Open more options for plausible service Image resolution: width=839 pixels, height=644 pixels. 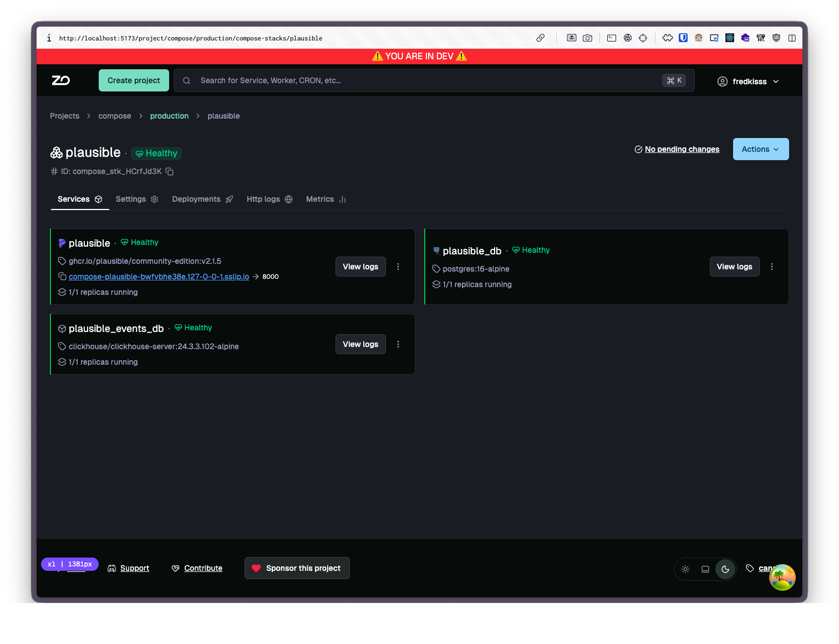(398, 267)
